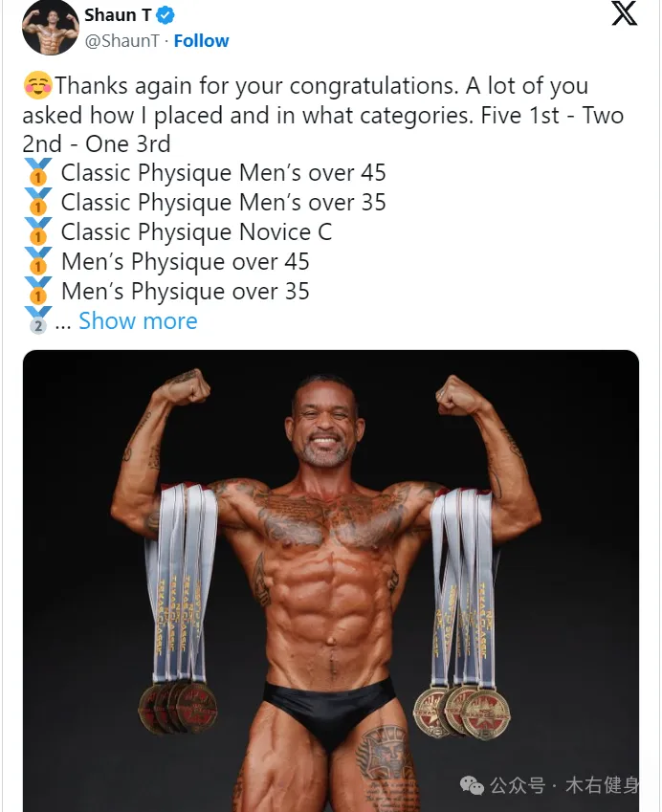
Task: Click gold medal beside Classic Physique Men's over 45
Action: (x=38, y=172)
